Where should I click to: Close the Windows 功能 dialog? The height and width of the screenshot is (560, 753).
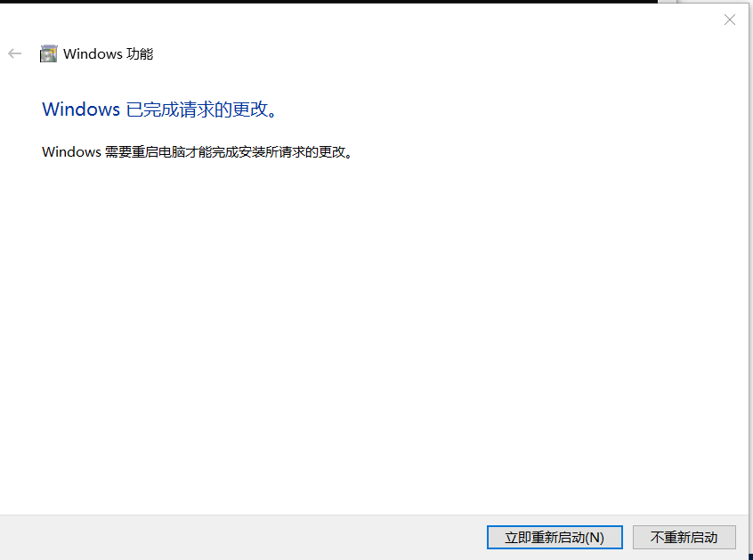click(730, 20)
